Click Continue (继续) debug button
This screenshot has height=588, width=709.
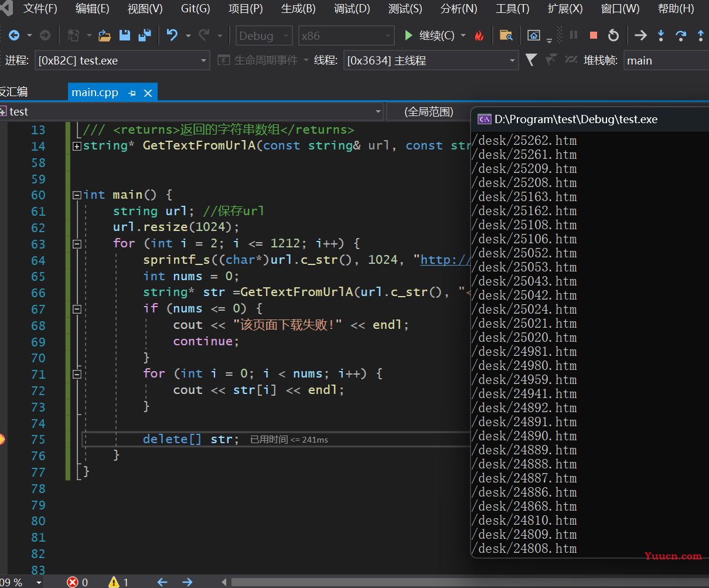430,36
